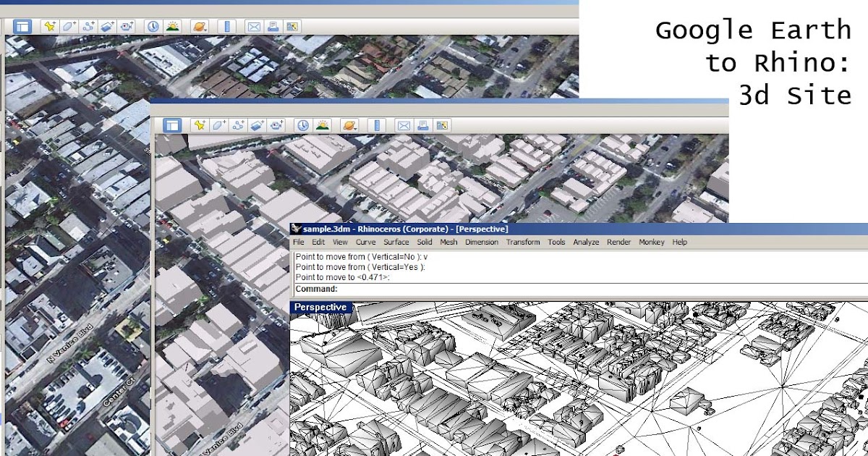Open the View menu in Rhinoceros
Image resolution: width=868 pixels, height=456 pixels.
coord(340,242)
